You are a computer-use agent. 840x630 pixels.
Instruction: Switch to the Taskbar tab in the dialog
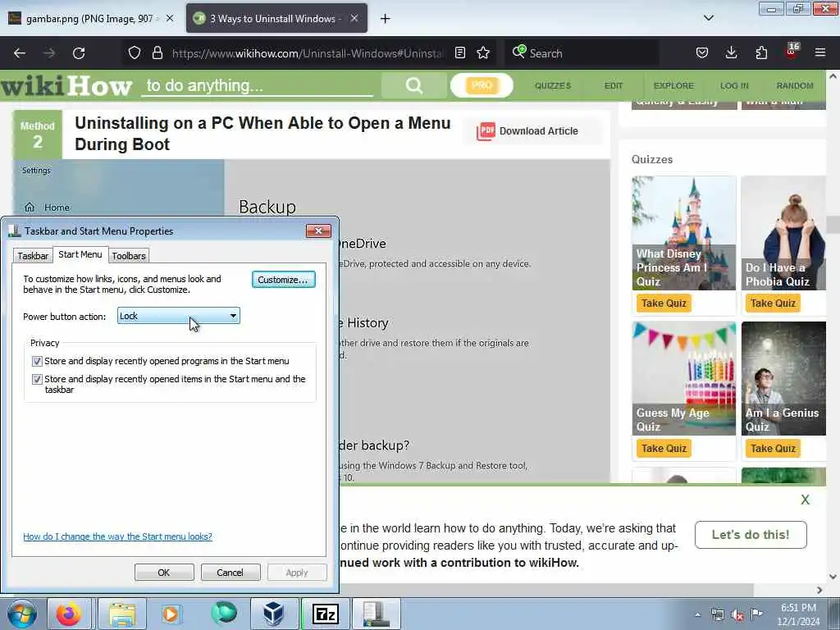point(33,256)
